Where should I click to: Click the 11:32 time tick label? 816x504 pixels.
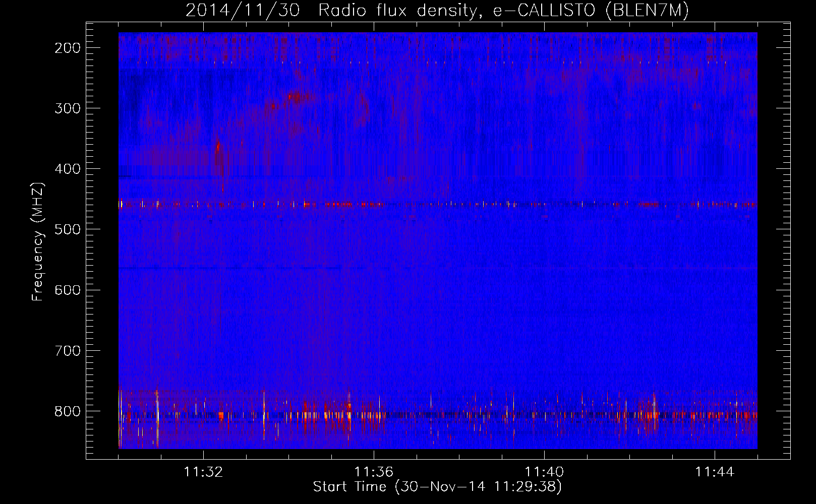(x=203, y=472)
